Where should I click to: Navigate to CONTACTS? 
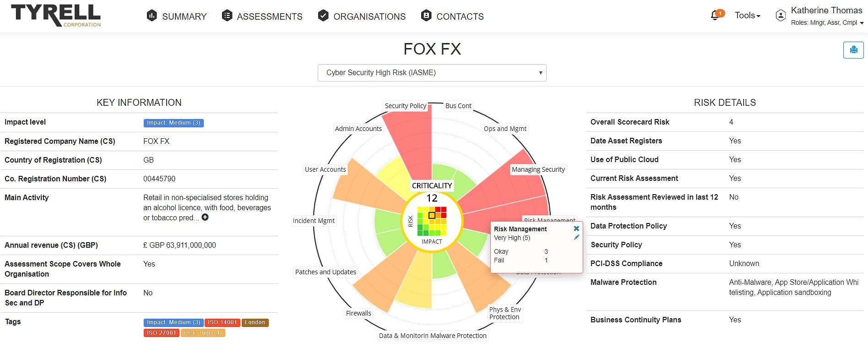(x=460, y=16)
